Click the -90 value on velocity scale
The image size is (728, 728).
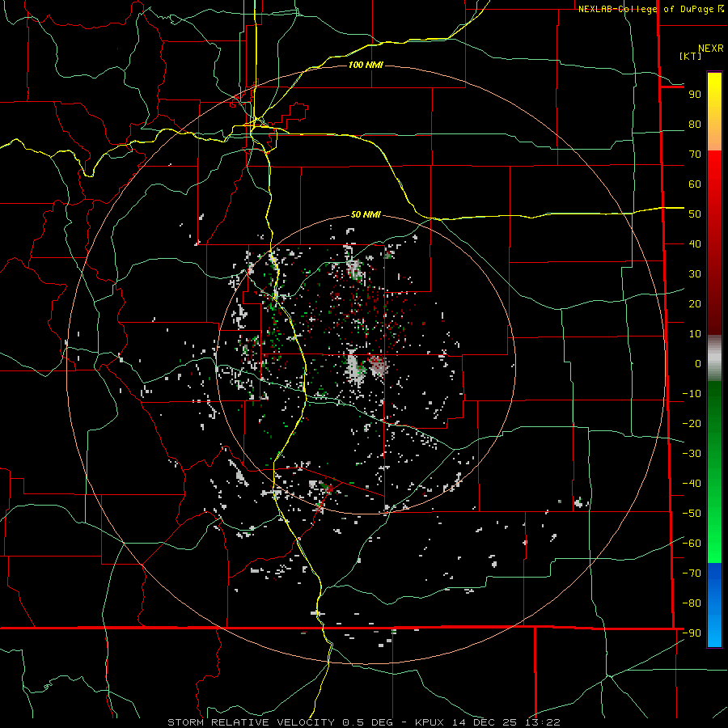coord(692,633)
